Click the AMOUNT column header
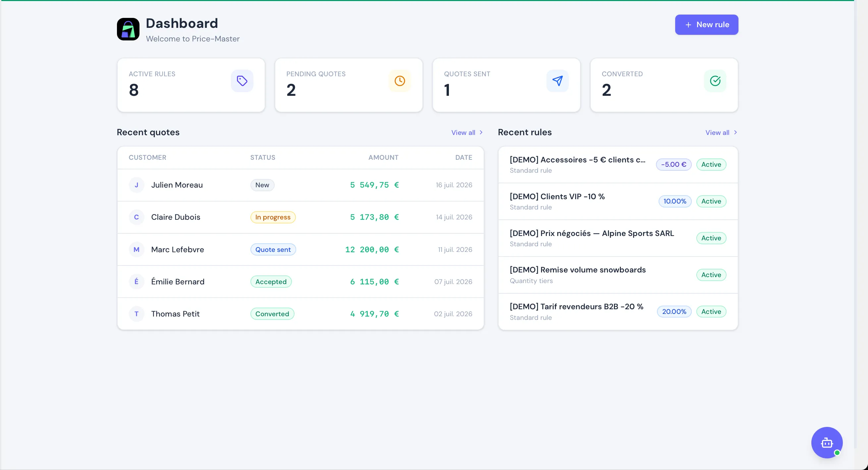This screenshot has height=470, width=868. tap(383, 157)
